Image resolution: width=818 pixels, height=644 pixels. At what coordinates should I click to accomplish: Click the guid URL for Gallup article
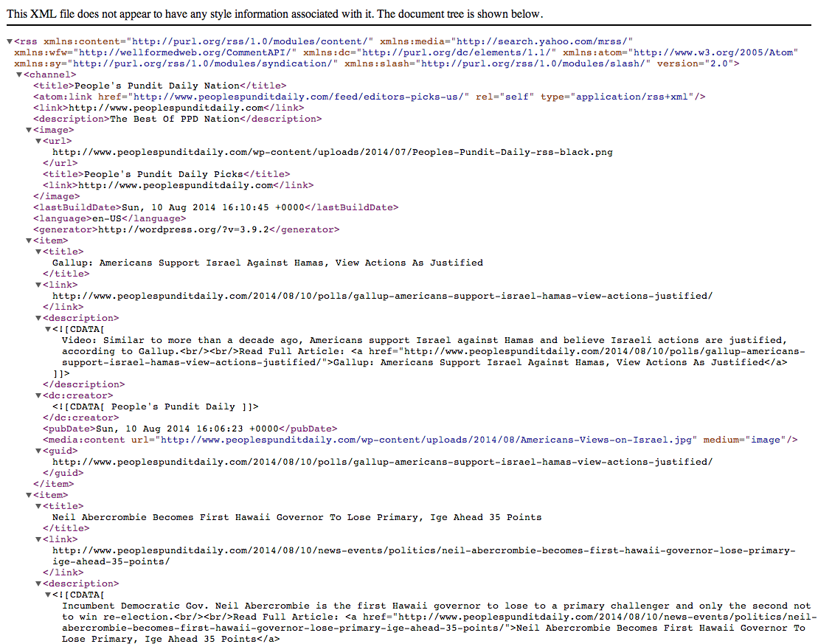pyautogui.click(x=382, y=463)
